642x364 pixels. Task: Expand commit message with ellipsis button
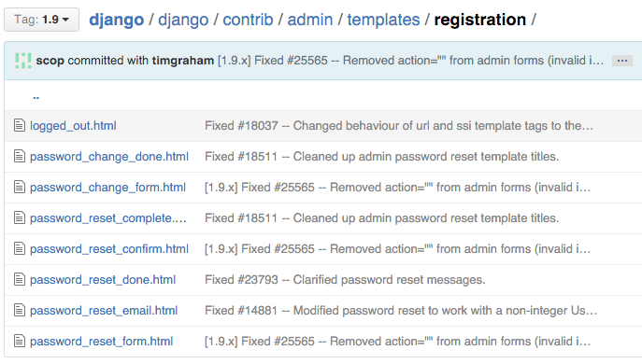622,61
